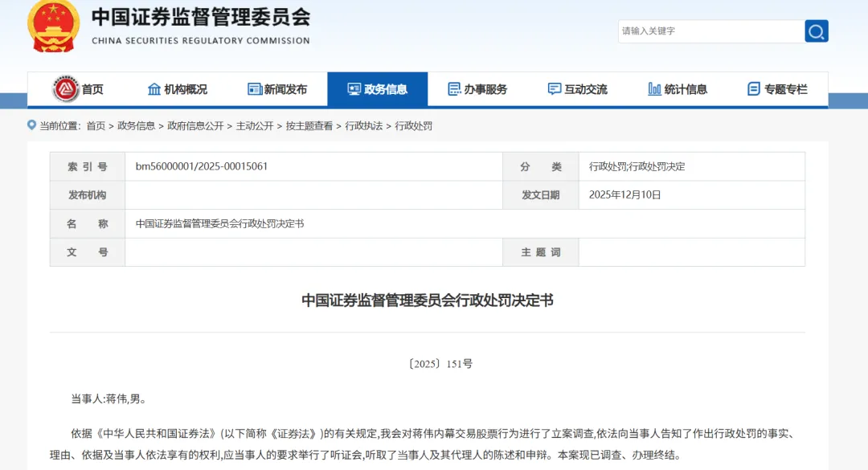
Task: Go to 首页 in the breadcrumb
Action: coord(96,125)
